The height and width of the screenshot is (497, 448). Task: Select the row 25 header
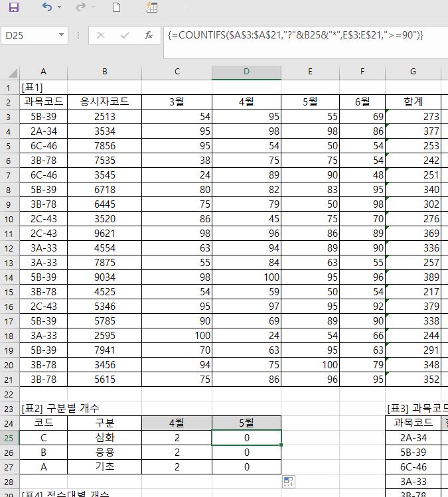pos(9,438)
